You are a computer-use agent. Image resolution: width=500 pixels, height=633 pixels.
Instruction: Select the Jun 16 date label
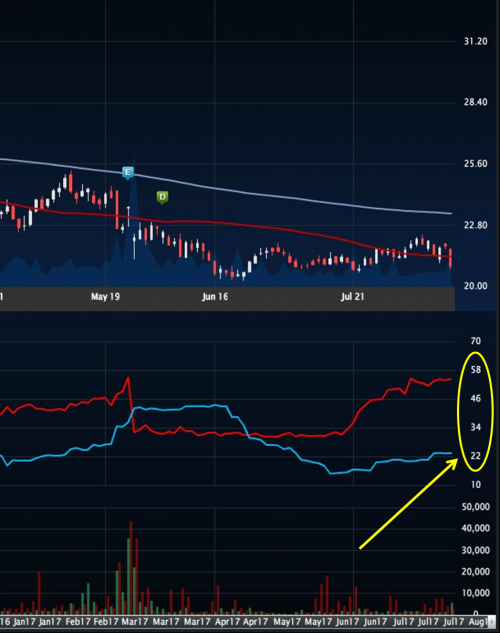click(x=215, y=297)
